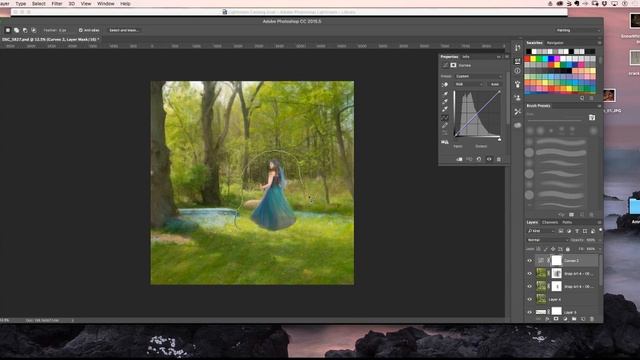
Task: Switch to the Channels tab
Action: point(550,222)
